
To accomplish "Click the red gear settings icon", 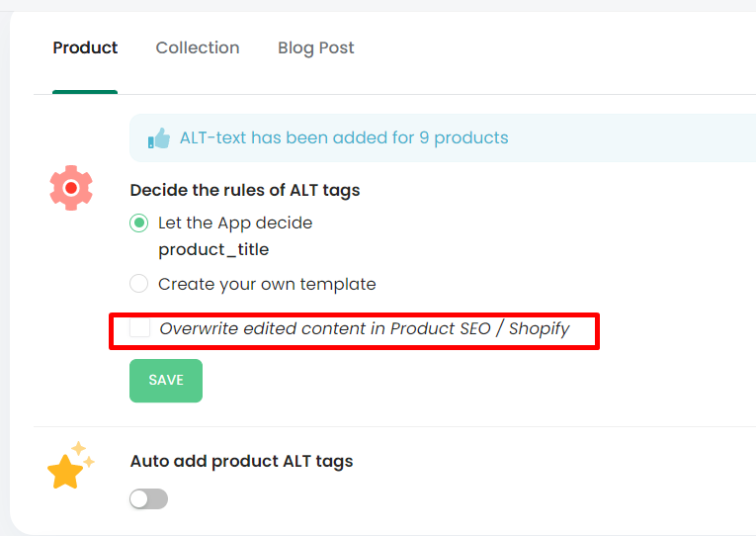I will (71, 188).
